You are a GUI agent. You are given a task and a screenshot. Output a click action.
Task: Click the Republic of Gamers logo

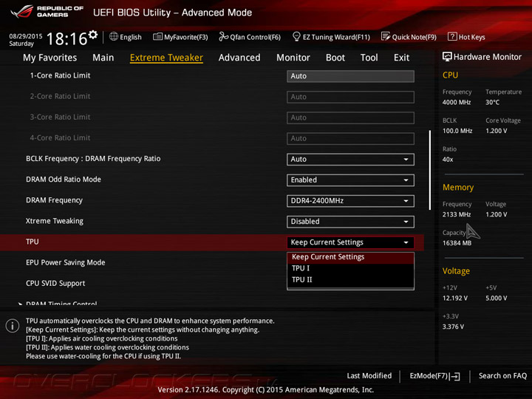[47, 12]
